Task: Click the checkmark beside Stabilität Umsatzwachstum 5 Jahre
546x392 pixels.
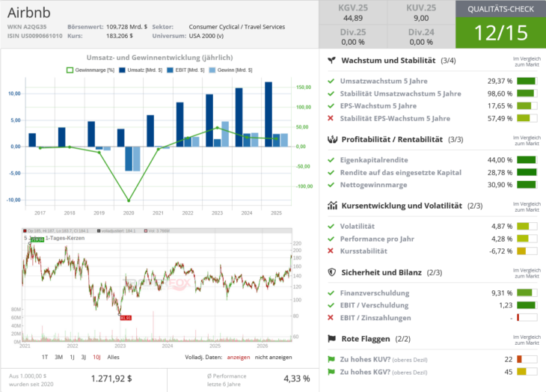Action: 331,94
